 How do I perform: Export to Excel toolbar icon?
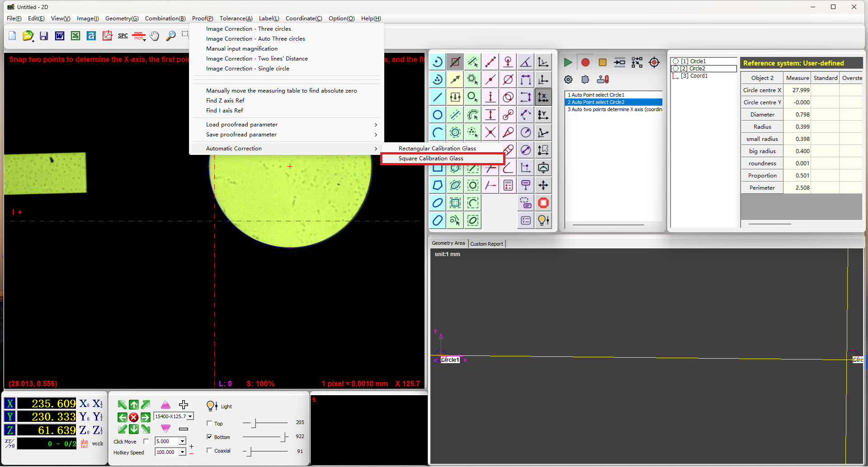pyautogui.click(x=75, y=36)
